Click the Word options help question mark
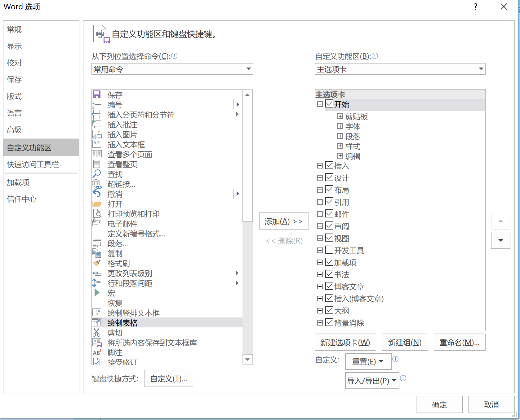Screen dimensions: 520x420 pyautogui.click(x=476, y=7)
